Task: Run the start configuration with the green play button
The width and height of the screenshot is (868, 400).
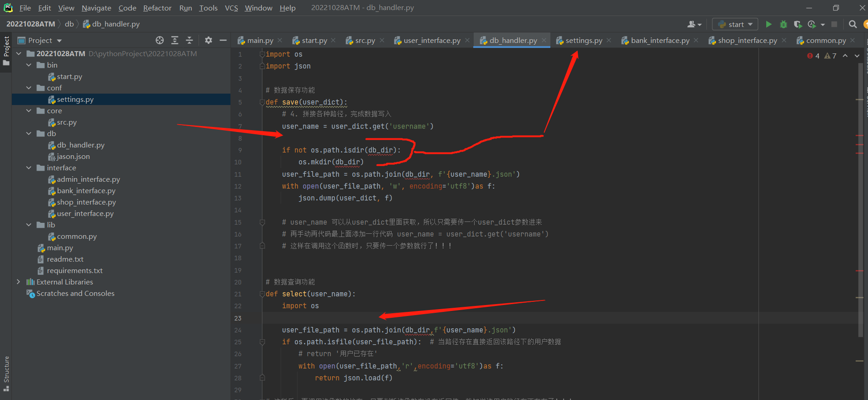Action: 769,24
